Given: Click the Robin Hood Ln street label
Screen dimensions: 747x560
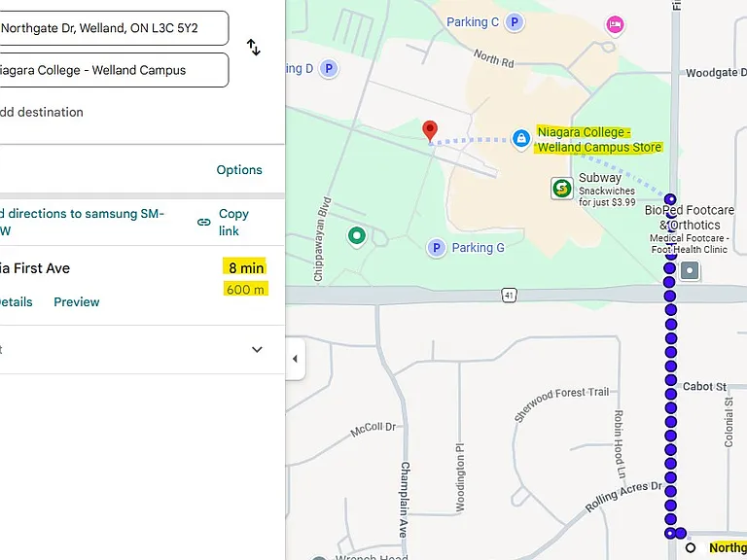Looking at the screenshot, I should 620,443.
